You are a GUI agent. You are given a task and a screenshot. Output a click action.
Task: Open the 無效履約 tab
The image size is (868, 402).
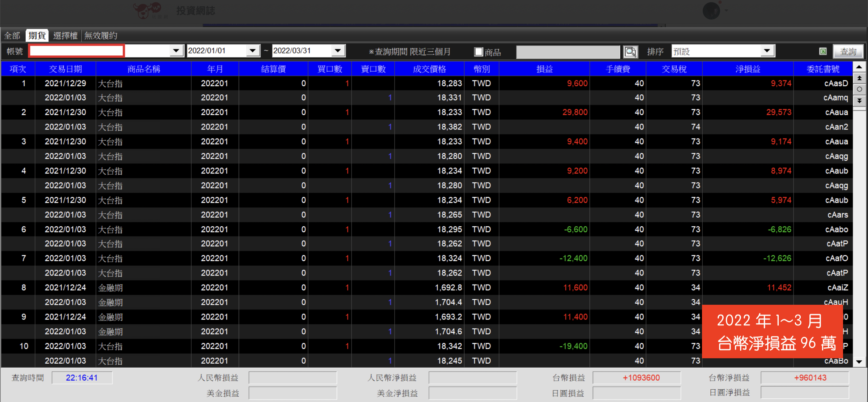tap(101, 36)
